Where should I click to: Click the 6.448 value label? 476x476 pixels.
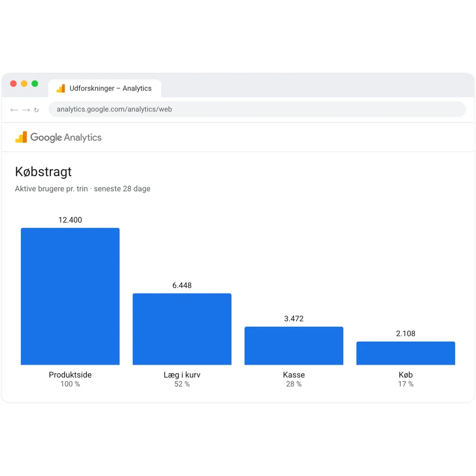[182, 286]
